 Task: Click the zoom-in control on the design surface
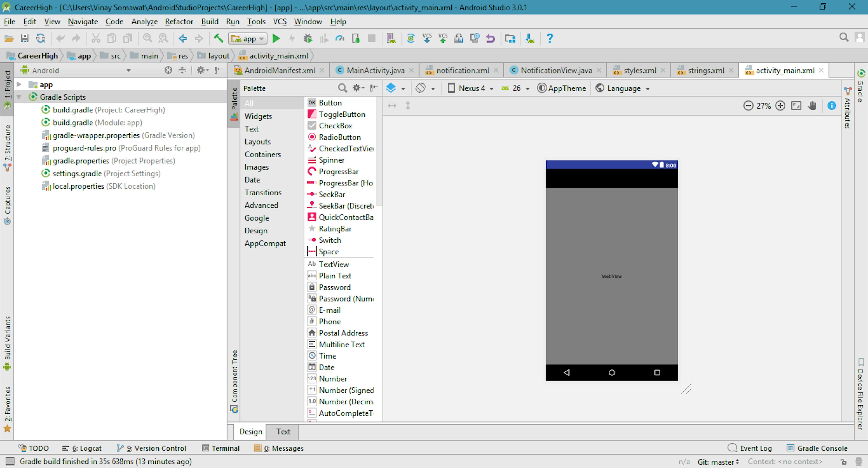780,106
